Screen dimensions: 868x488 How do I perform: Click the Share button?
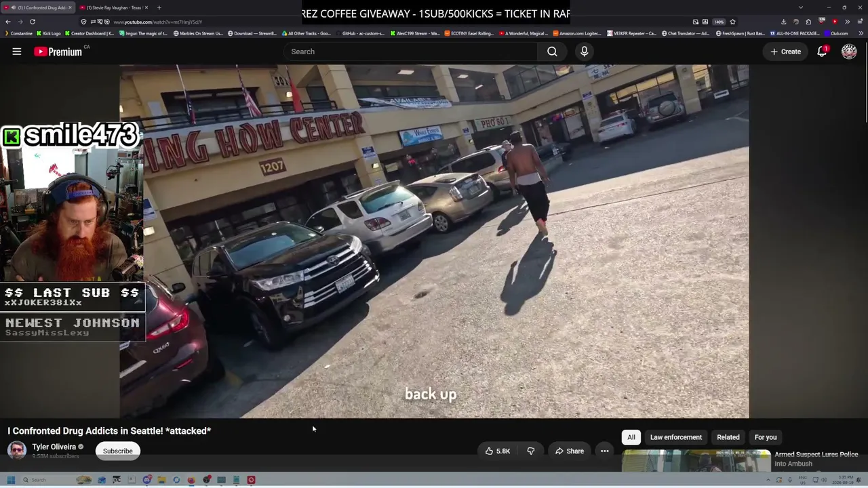pyautogui.click(x=570, y=451)
